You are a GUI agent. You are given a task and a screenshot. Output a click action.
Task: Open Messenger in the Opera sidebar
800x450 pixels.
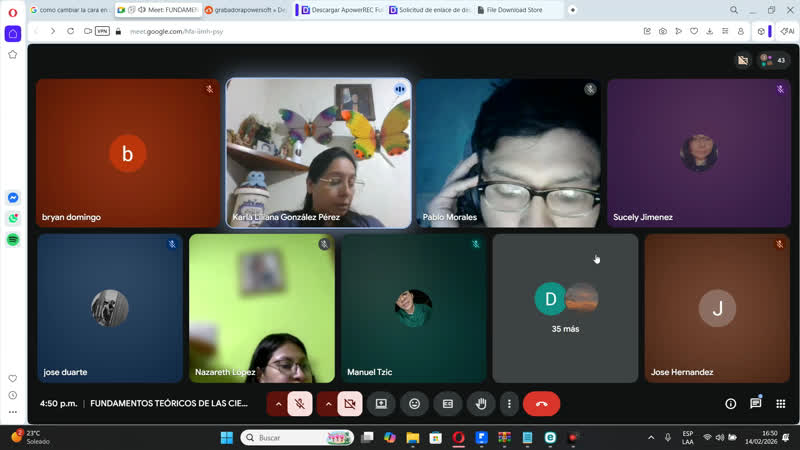(13, 197)
